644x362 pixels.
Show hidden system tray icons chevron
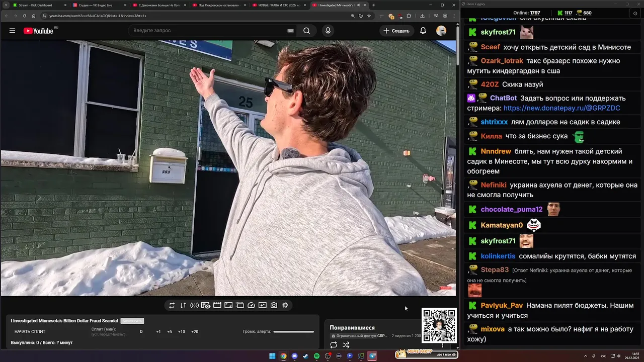pyautogui.click(x=586, y=356)
